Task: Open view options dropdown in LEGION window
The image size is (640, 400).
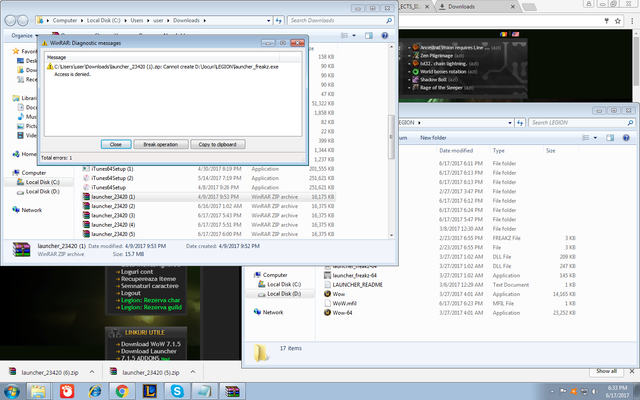Action: 595,138
